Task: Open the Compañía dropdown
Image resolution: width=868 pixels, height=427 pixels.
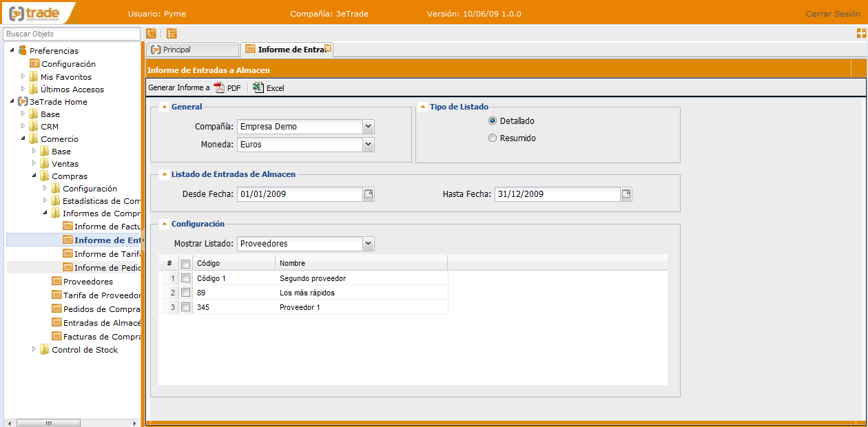Action: point(369,127)
